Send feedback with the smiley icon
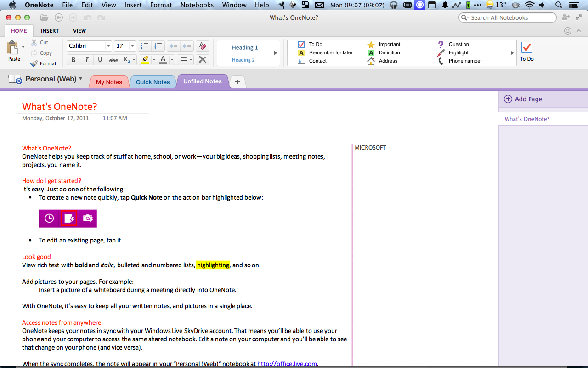The image size is (588, 368). 568,31
